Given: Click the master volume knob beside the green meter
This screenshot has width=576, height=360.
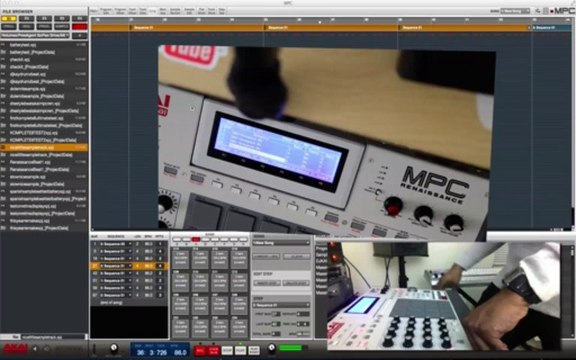Looking at the screenshot, I should tap(272, 348).
